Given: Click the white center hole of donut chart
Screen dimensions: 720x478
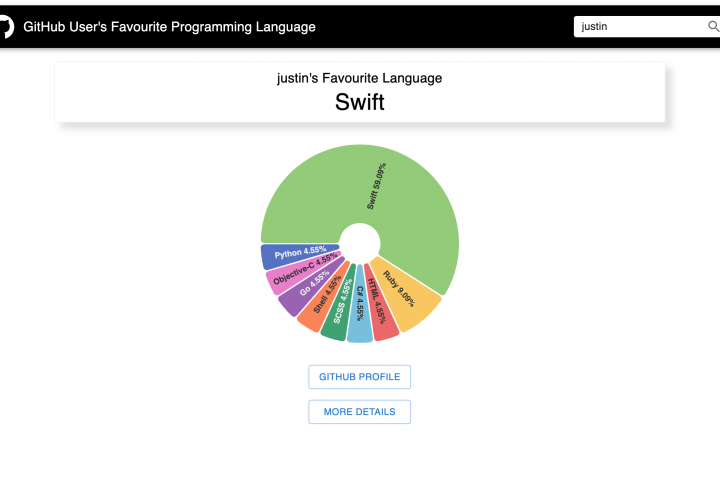Looking at the screenshot, I should (x=359, y=242).
